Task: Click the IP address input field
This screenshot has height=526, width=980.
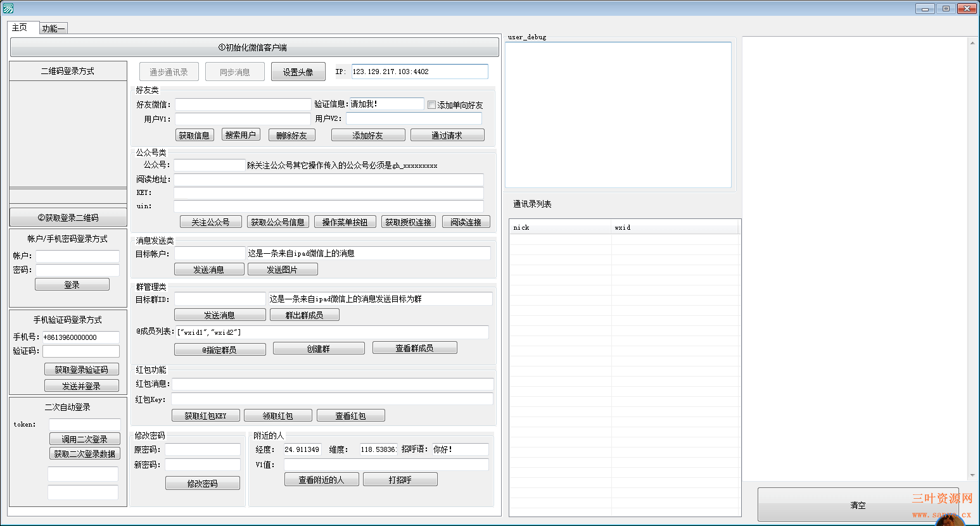Action: (419, 72)
